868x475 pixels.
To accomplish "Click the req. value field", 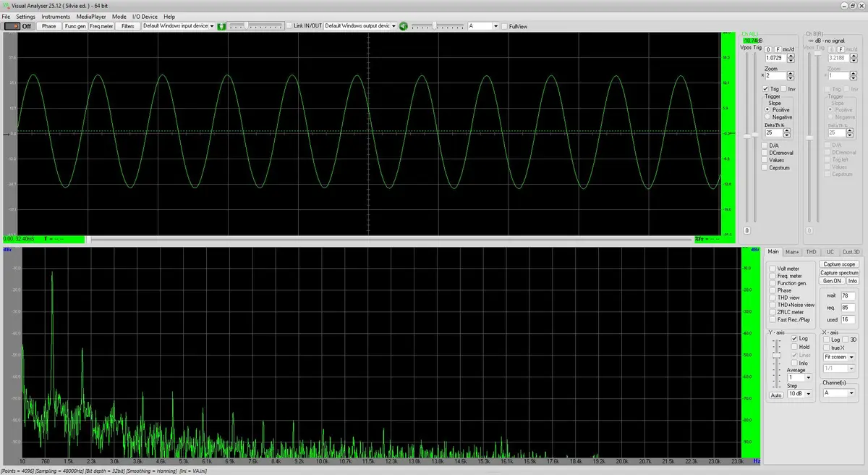I will [848, 308].
